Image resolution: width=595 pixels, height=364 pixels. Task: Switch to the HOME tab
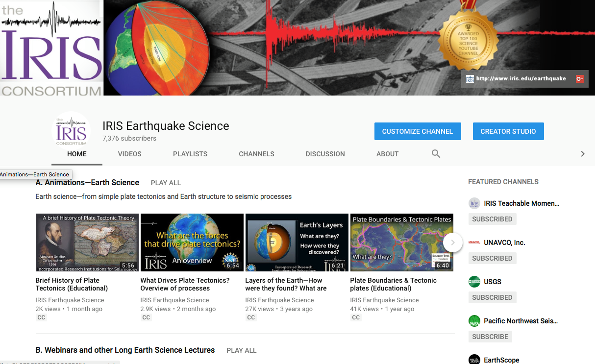(x=77, y=154)
